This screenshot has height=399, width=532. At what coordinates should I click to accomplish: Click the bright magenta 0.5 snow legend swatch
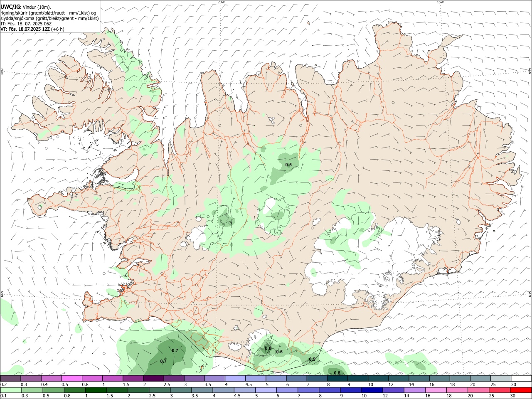[x=72, y=378]
